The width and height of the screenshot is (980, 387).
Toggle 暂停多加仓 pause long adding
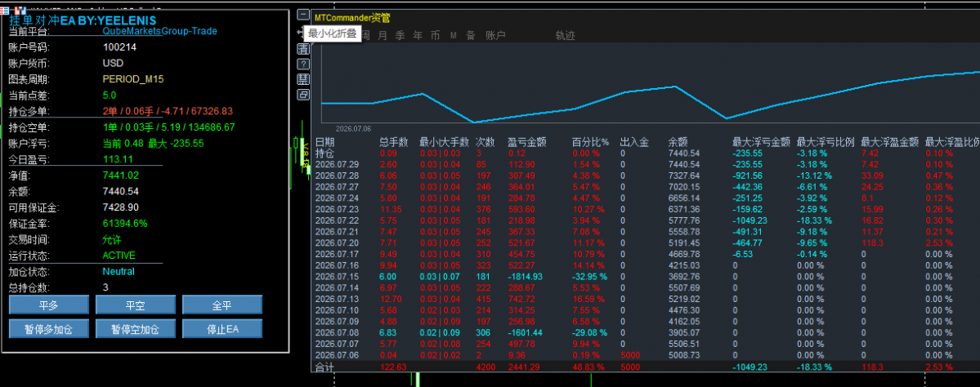click(x=49, y=328)
